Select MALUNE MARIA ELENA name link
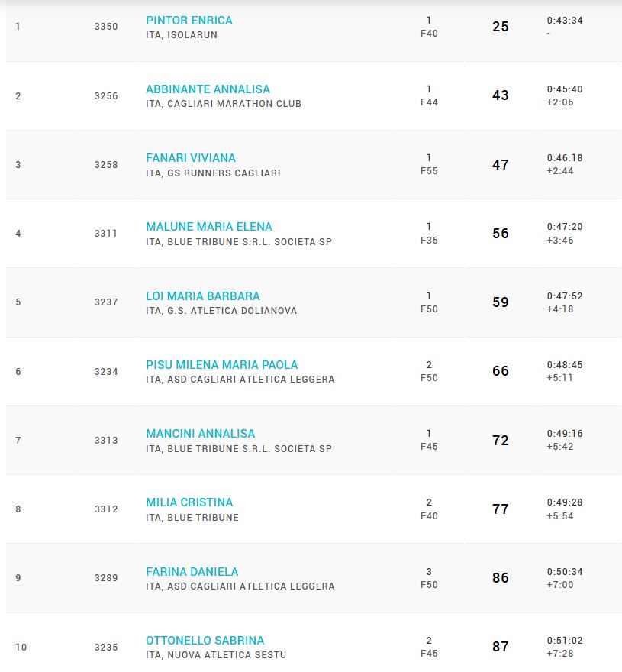The width and height of the screenshot is (622, 672). point(209,226)
